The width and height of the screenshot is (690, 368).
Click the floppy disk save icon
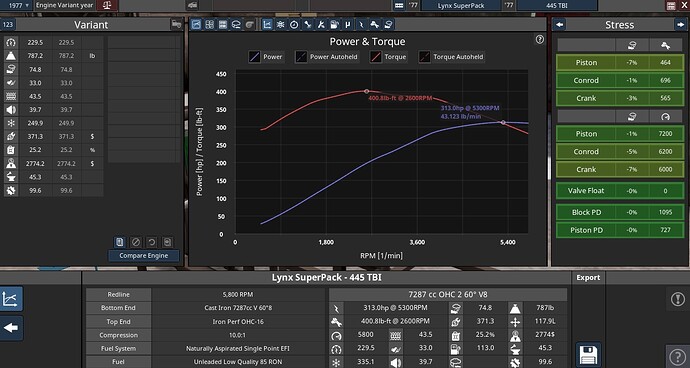(588, 354)
